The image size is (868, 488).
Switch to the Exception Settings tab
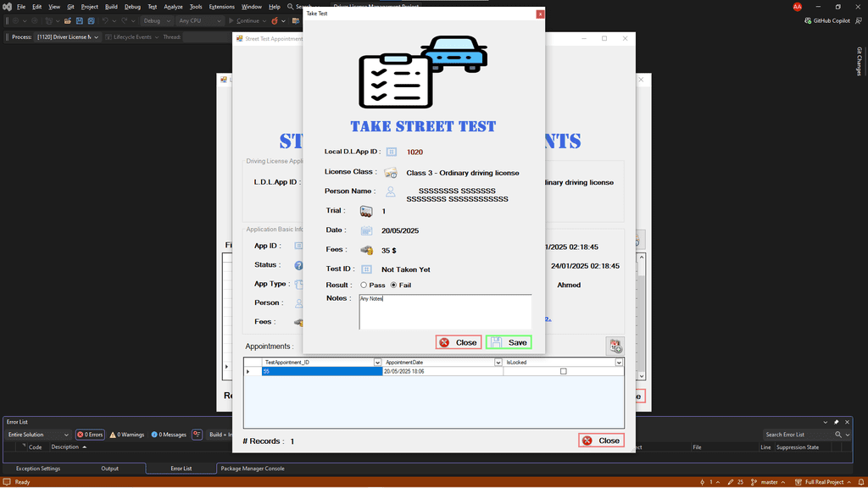(x=38, y=469)
